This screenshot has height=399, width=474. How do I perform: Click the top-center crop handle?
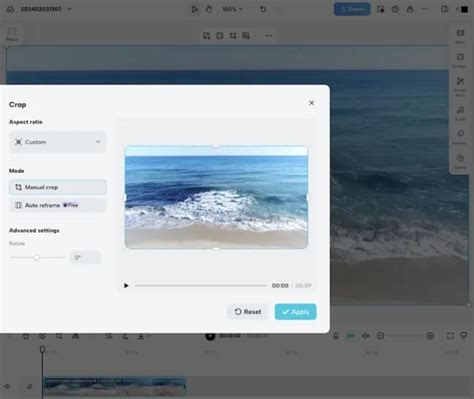[x=216, y=146]
